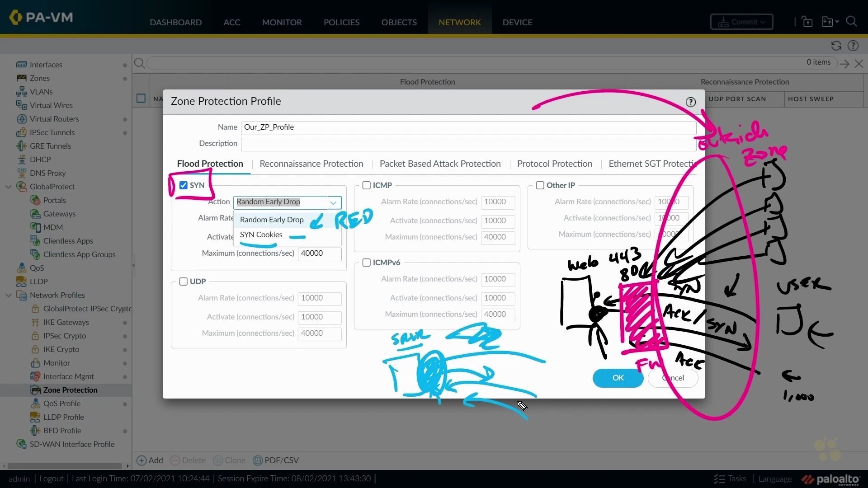This screenshot has height=488, width=868.
Task: Click the Logout link in status bar
Action: point(52,479)
